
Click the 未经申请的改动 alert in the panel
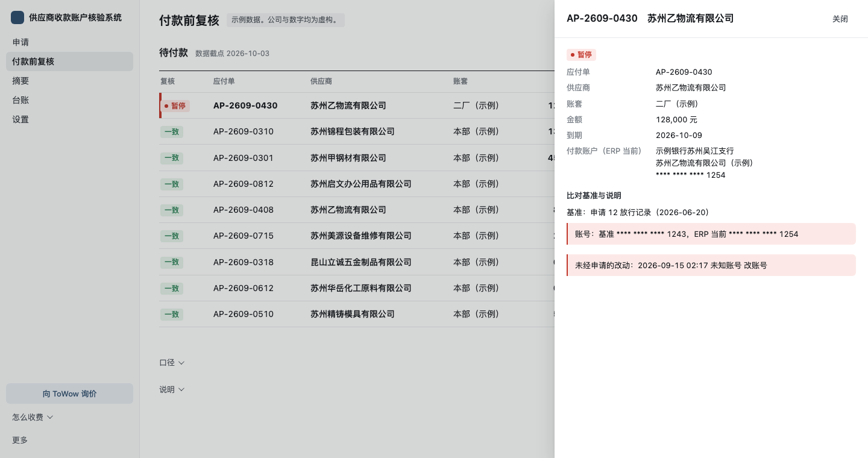point(711,265)
